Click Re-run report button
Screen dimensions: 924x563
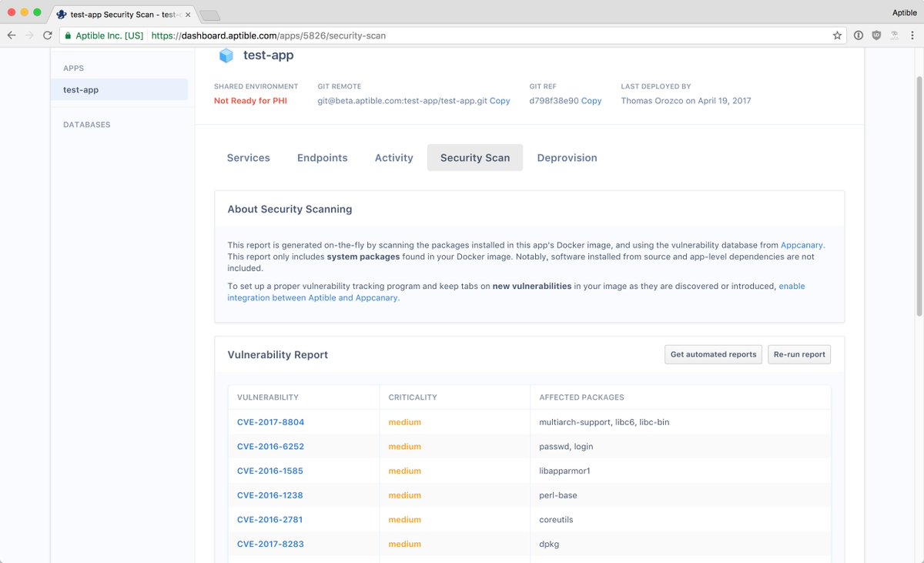(x=799, y=354)
